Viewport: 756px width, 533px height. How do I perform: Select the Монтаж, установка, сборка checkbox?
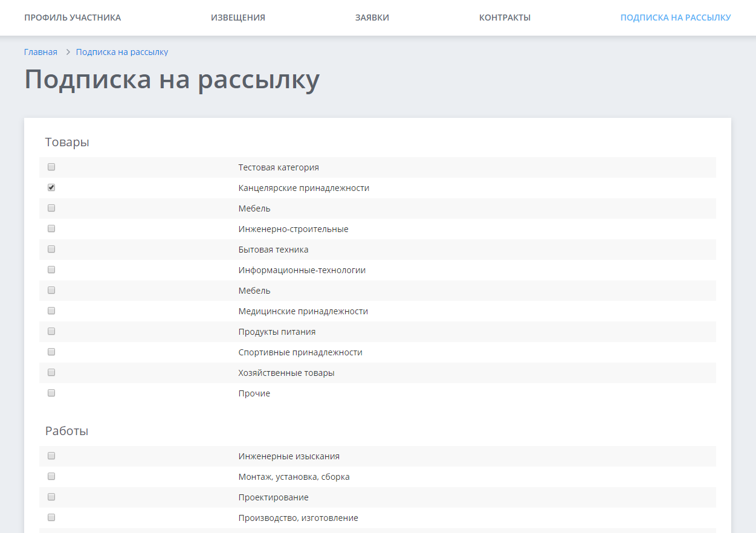coord(51,476)
